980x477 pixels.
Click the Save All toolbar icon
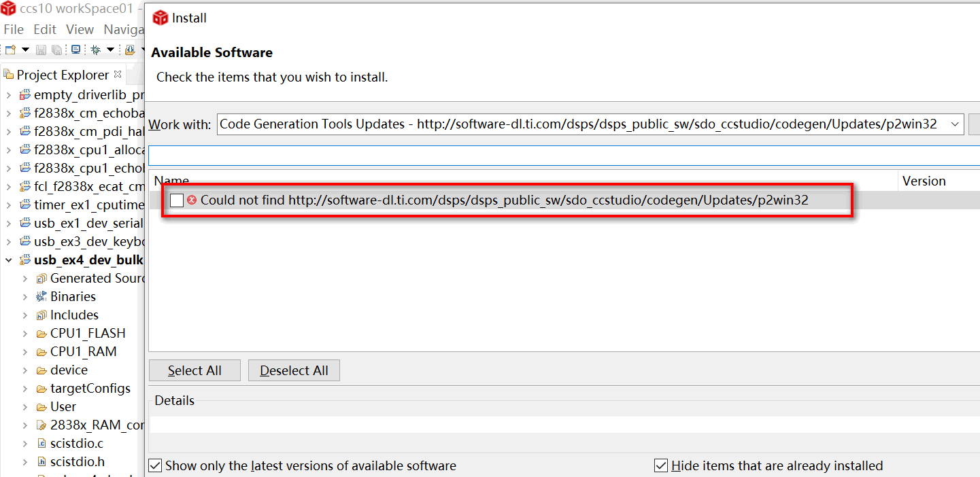(57, 50)
